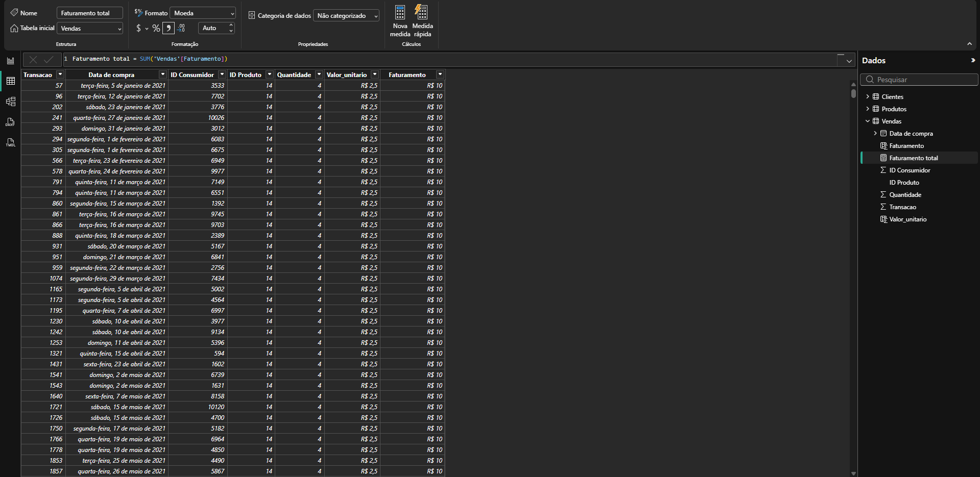Image resolution: width=980 pixels, height=477 pixels.
Task: Open Categoria de dados dropdown
Action: pyautogui.click(x=346, y=16)
